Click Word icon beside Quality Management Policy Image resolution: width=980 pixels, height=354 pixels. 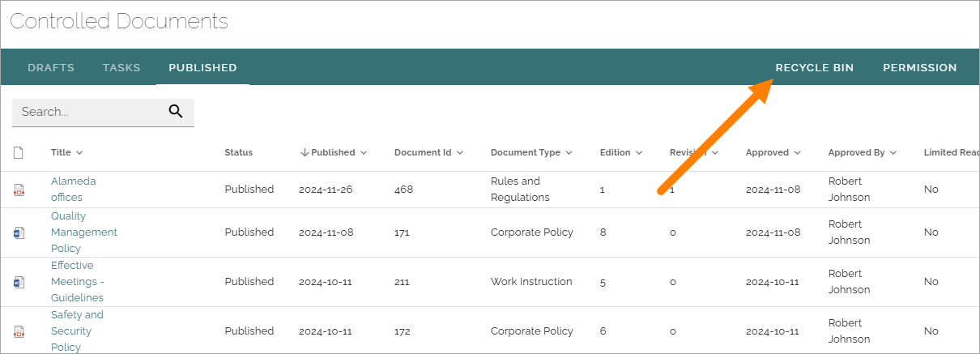tap(19, 232)
